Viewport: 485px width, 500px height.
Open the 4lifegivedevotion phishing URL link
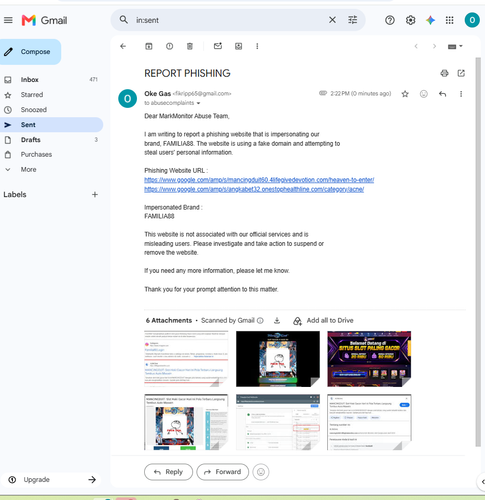pos(259,180)
